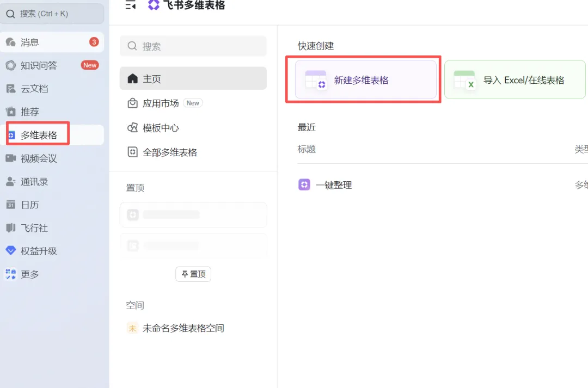Click the 知识问答 swirl icon
Screen dimensions: 588x388
click(x=11, y=65)
